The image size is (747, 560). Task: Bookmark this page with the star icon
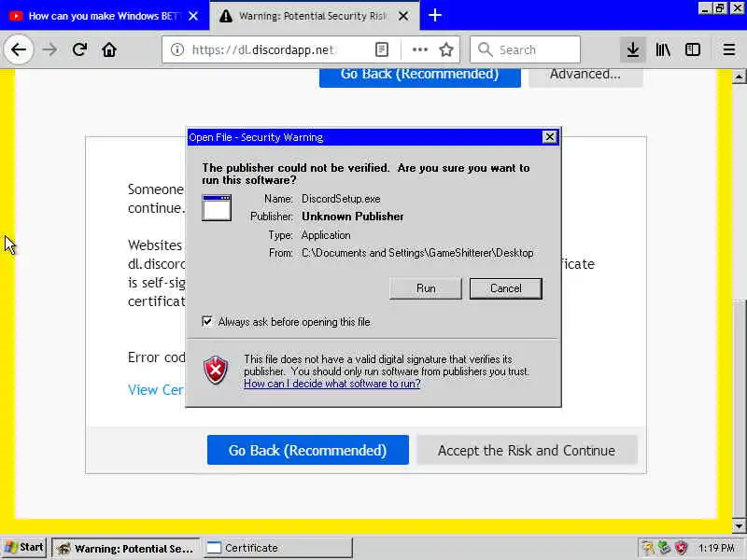[x=446, y=49]
